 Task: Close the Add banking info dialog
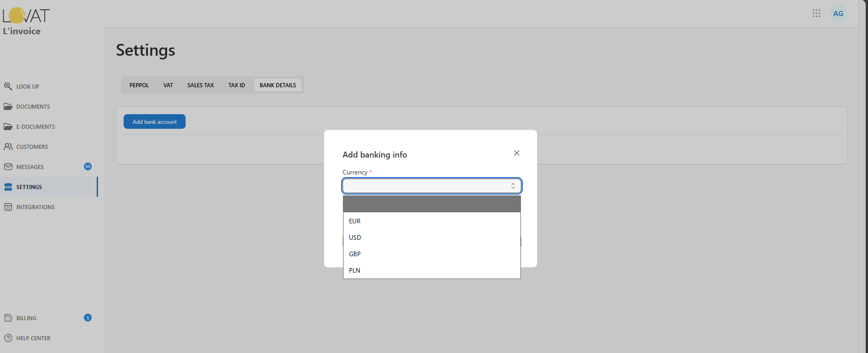[x=516, y=153]
